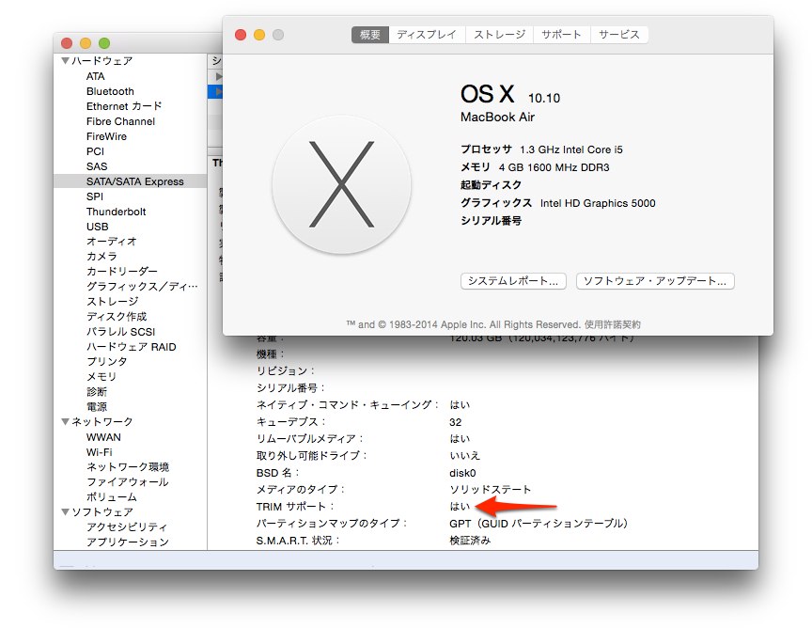Select ネットワーク環境 item

128,467
